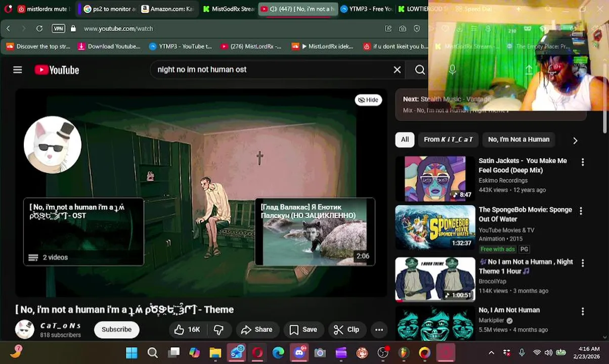Switch to the 'ps2 to monitor' Google tab
The image size is (609, 364).
[110, 9]
